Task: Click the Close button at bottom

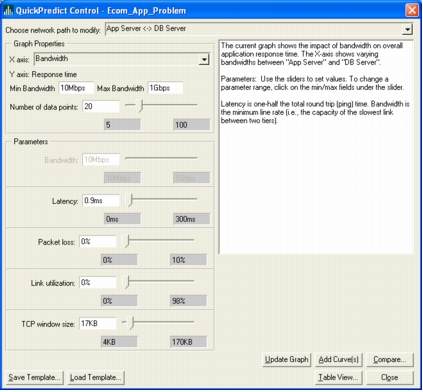Action: [390, 378]
